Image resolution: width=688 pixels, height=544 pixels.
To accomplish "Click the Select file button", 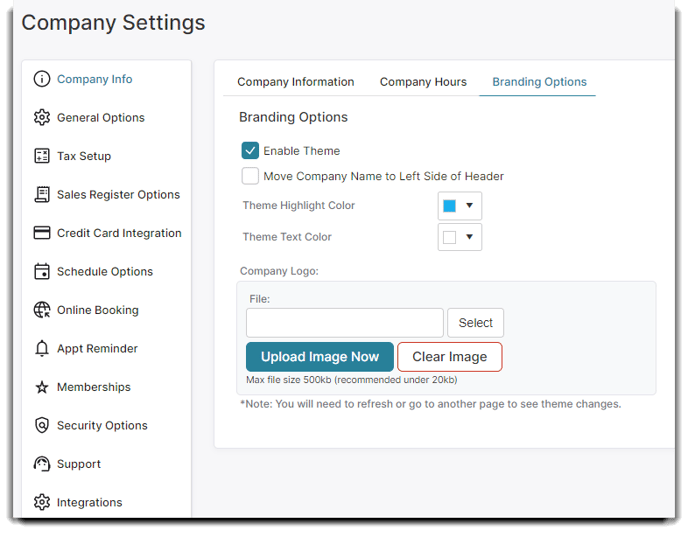I will 476,322.
